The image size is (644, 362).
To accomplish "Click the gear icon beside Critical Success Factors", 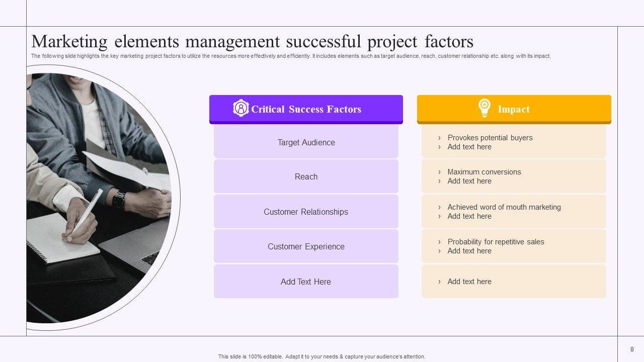I will [x=241, y=108].
